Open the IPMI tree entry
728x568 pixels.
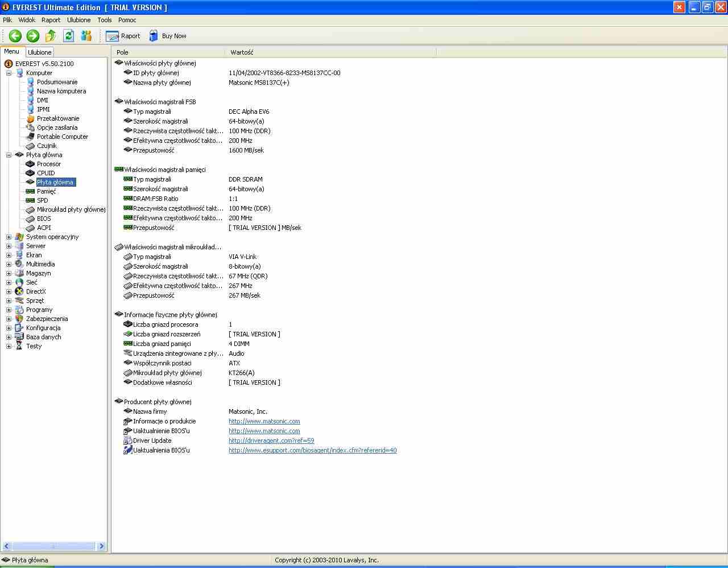click(43, 109)
